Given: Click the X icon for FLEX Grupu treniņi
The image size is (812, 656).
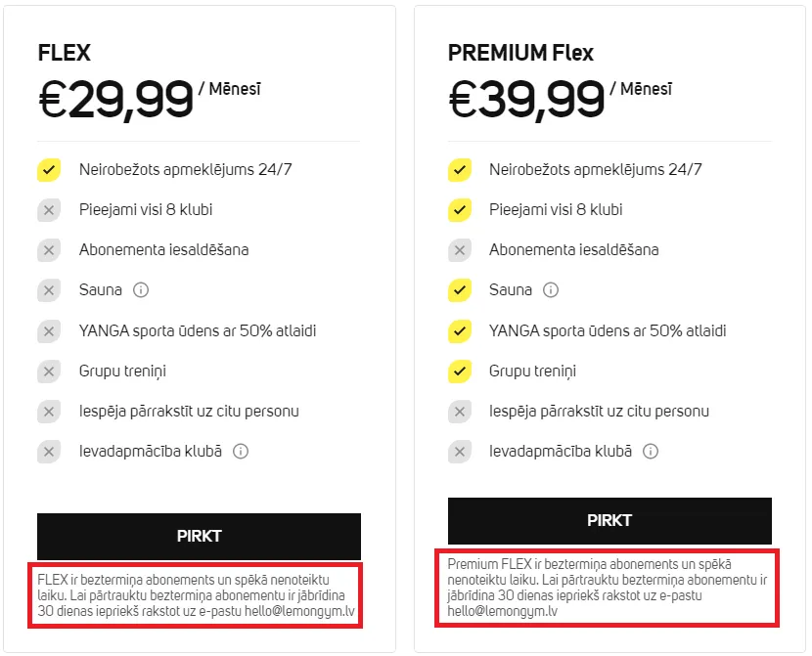Looking at the screenshot, I should point(49,371).
